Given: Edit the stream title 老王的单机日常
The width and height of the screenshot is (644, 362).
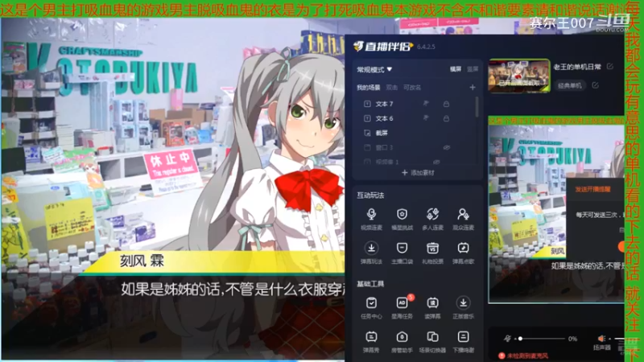Looking at the screenshot, I should 610,67.
